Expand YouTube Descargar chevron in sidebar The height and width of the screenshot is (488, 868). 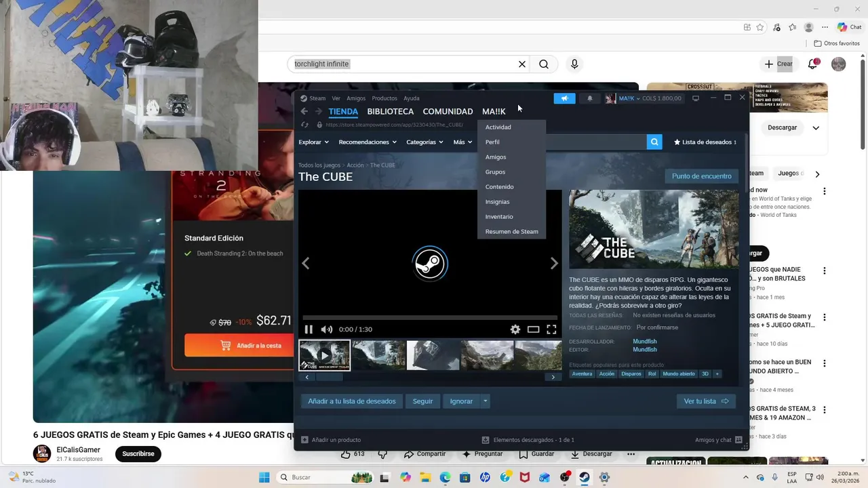(x=816, y=127)
